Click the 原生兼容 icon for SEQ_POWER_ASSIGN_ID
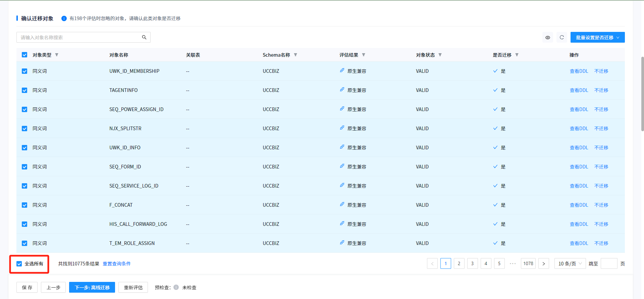644x299 pixels. click(x=342, y=109)
